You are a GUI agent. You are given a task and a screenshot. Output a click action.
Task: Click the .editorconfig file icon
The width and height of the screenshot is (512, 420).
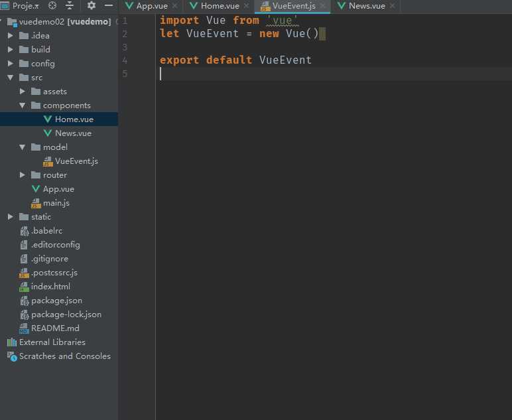[24, 245]
